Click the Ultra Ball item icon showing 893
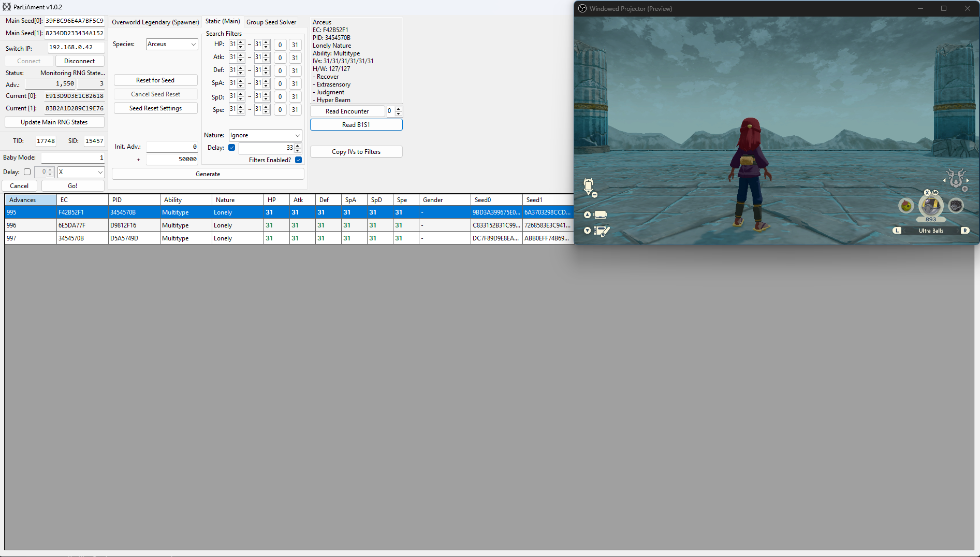 pyautogui.click(x=930, y=205)
